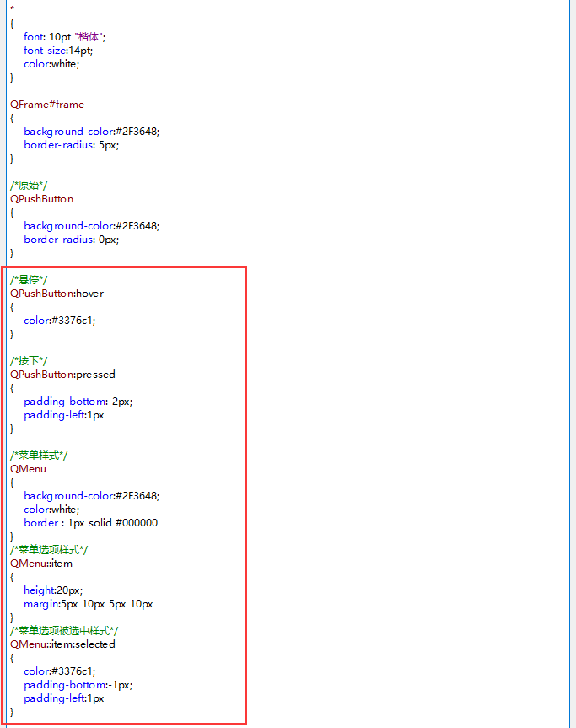Click the QMenu::item:selected selector
The width and height of the screenshot is (576, 728).
coord(62,644)
